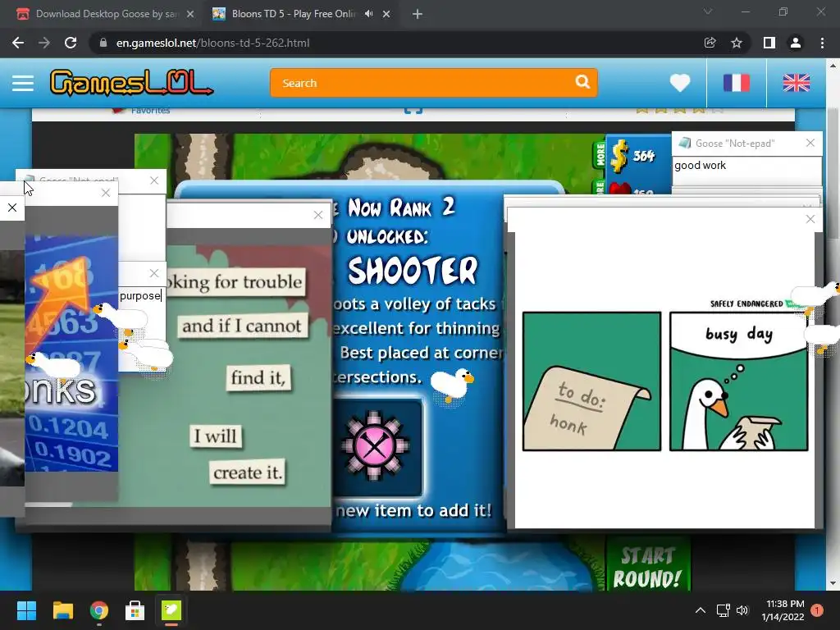Reload the Bloons TD 5 page

point(71,43)
